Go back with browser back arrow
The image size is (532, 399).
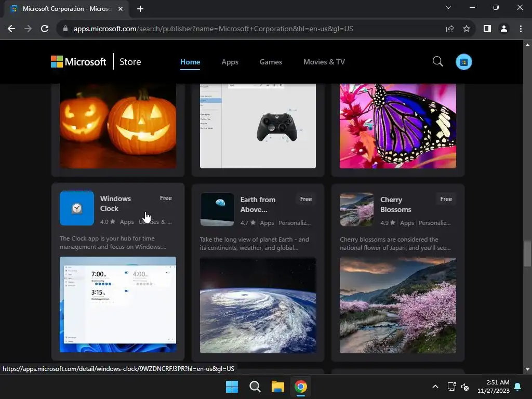pyautogui.click(x=11, y=29)
